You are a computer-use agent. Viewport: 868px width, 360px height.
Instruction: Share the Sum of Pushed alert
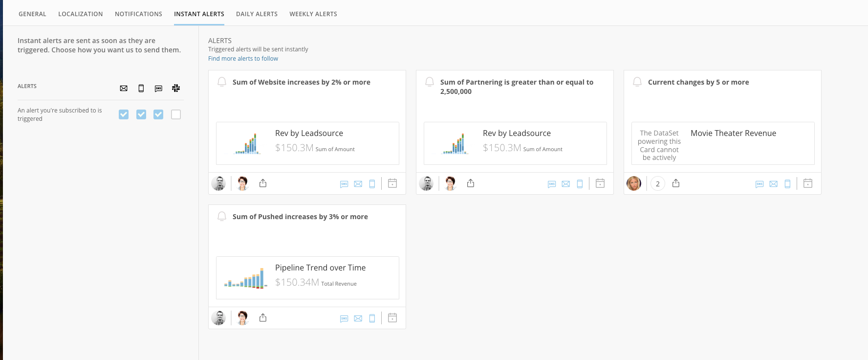click(x=263, y=317)
